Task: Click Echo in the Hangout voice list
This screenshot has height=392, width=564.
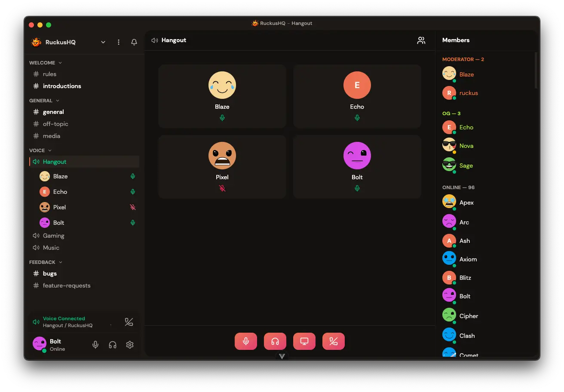Action: (88, 192)
